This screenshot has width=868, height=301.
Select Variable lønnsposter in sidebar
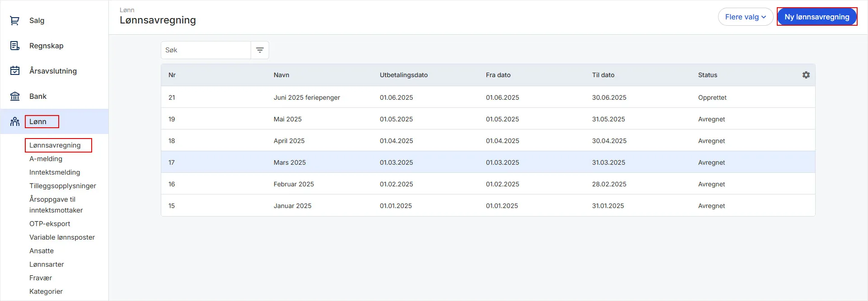[62, 237]
